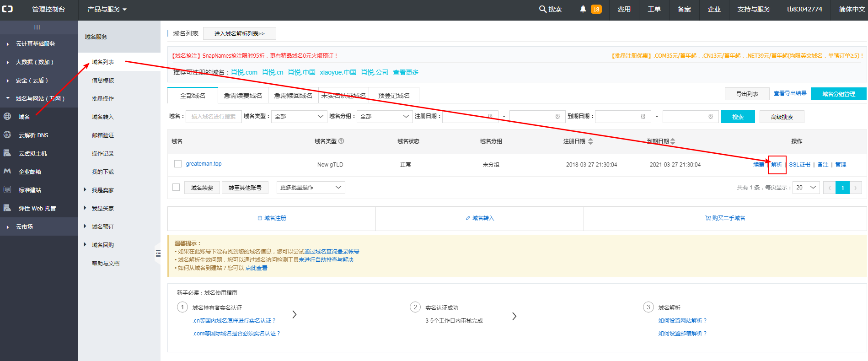Select page number 1

(842, 188)
